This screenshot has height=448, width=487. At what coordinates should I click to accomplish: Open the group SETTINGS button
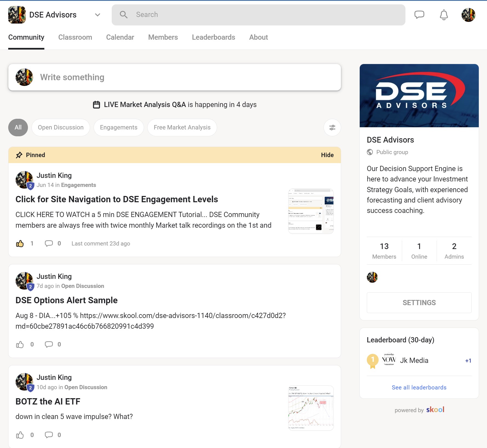pyautogui.click(x=419, y=302)
